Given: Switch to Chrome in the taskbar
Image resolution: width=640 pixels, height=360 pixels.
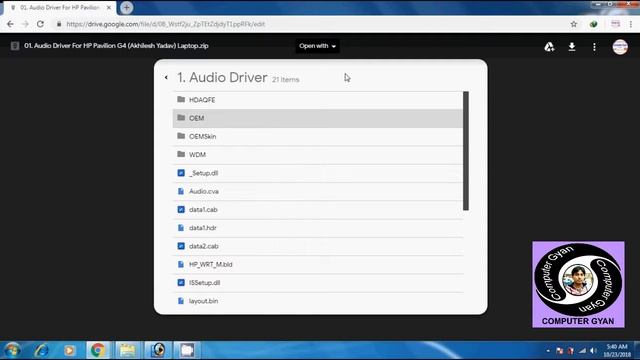Looking at the screenshot, I should (98, 350).
